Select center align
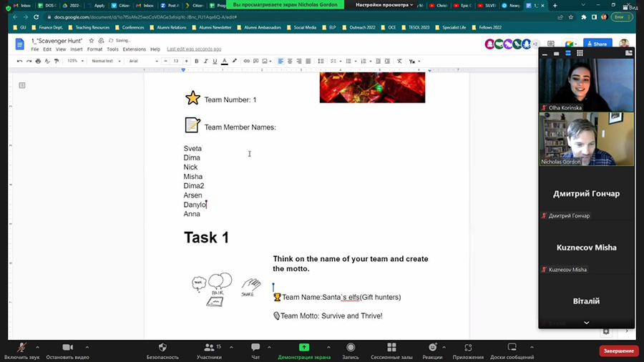The width and height of the screenshot is (644, 362). [x=290, y=61]
